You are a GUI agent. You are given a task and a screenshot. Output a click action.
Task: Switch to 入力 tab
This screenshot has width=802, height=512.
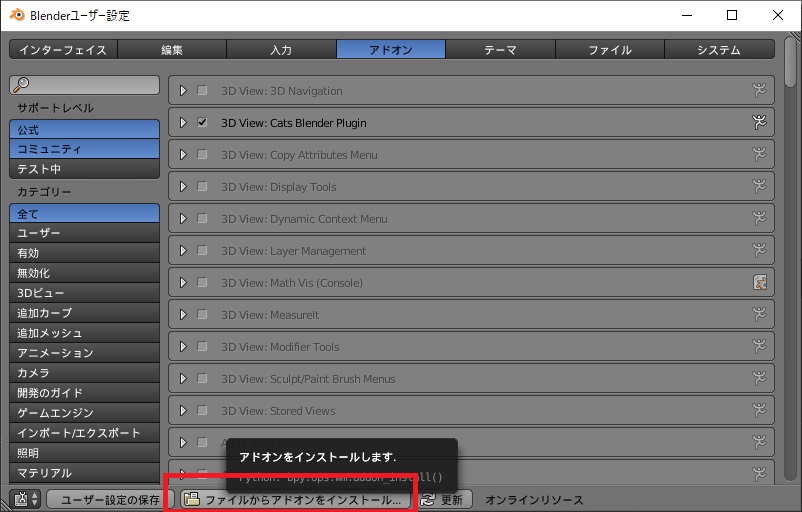(x=281, y=50)
